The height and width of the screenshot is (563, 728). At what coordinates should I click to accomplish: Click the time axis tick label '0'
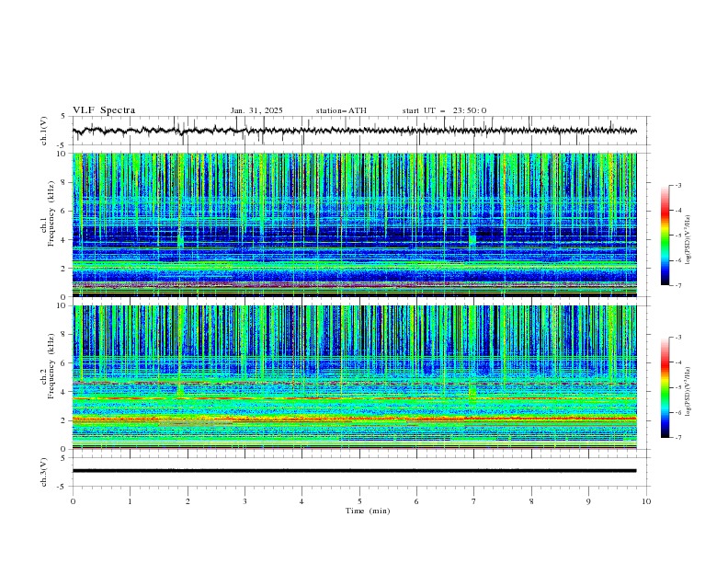73,501
